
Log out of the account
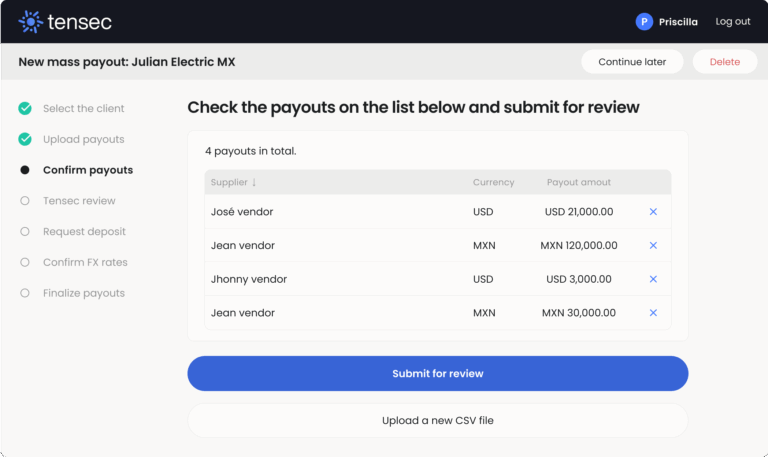(x=732, y=21)
